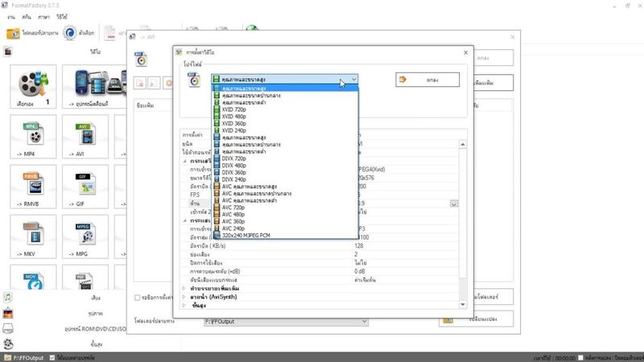Click the change folder button in -> AVI window
The width and height of the screenshot is (644, 362).
coord(476,319)
